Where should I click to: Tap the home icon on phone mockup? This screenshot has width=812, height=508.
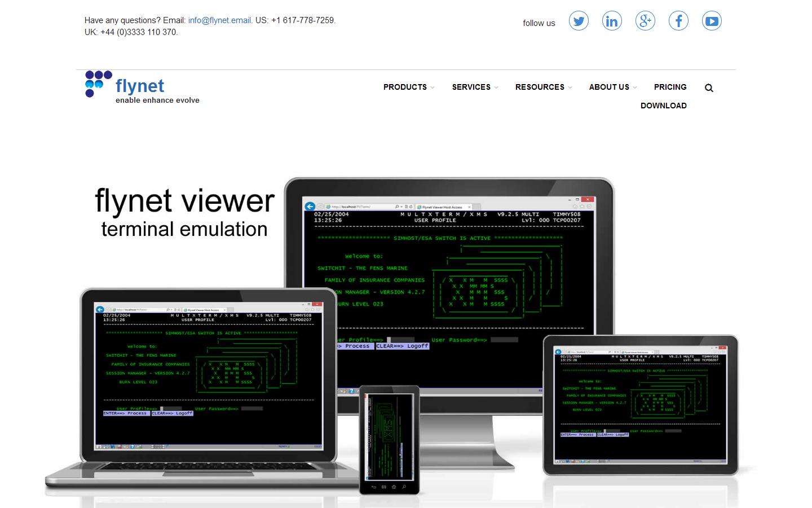click(x=394, y=487)
